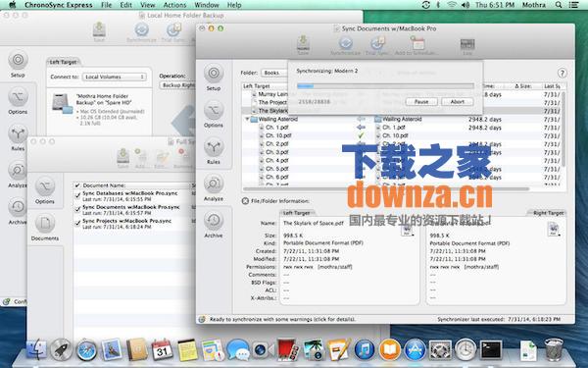Open the ChronoSync Express application menu
Image resolution: width=588 pixels, height=368 pixels.
coord(59,5)
